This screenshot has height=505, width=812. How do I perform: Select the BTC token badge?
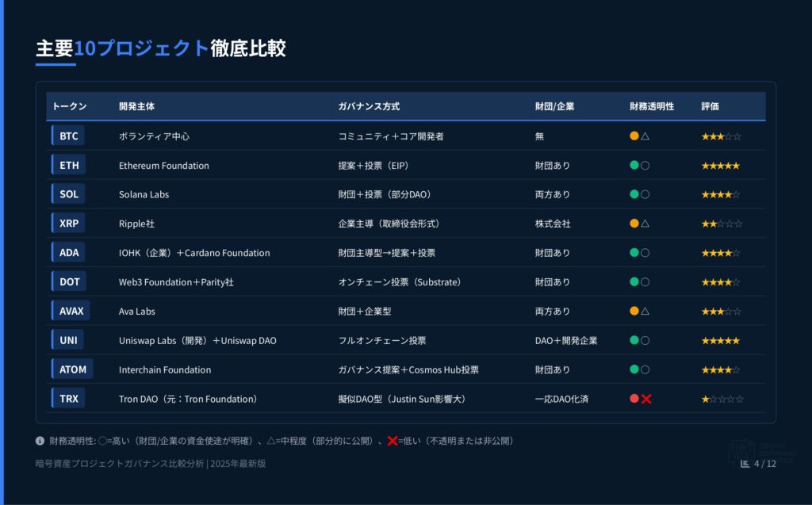point(68,136)
